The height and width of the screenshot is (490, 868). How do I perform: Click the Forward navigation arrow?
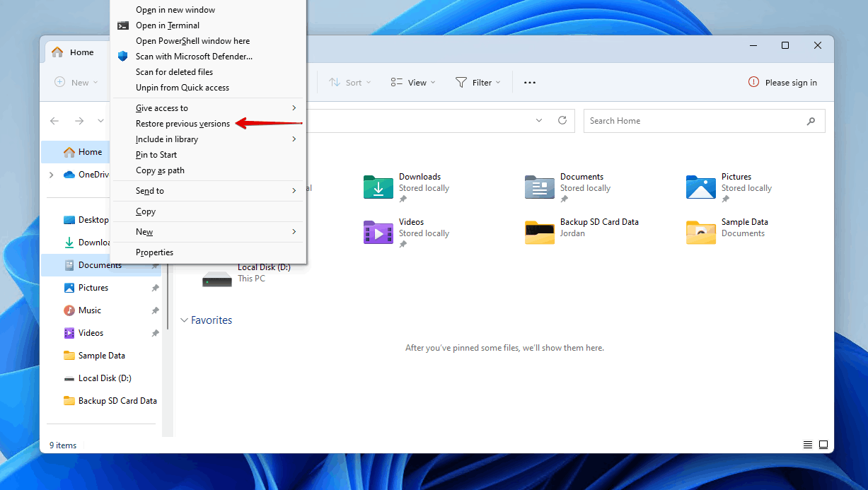pos(79,121)
